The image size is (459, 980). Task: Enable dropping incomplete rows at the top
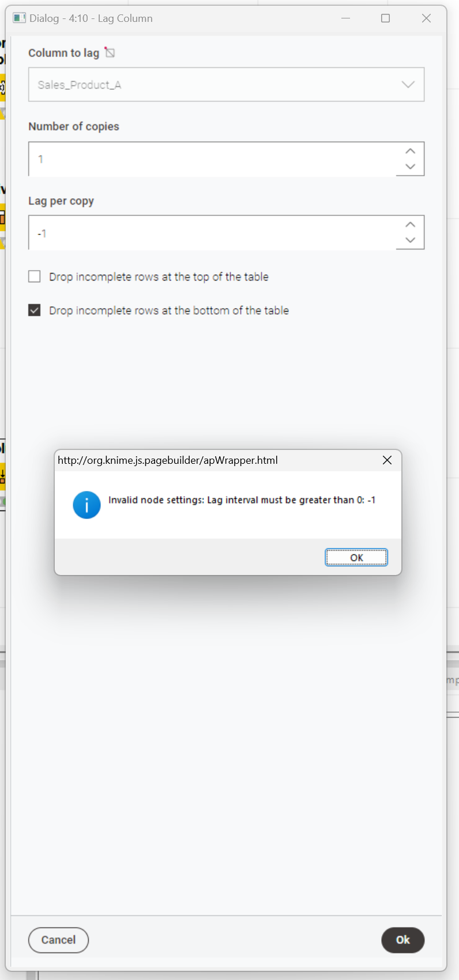(x=35, y=277)
